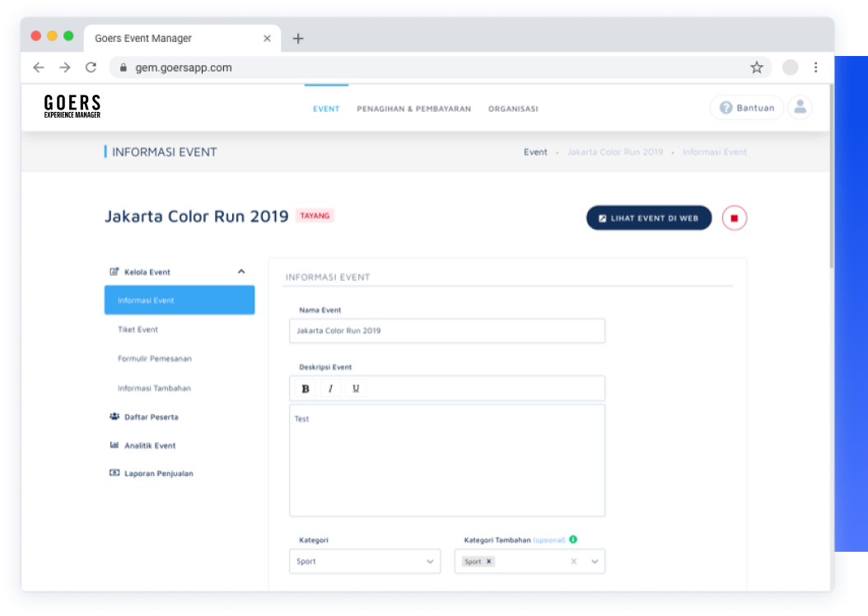Click the green info icon beside Kategori Tambahan

573,539
